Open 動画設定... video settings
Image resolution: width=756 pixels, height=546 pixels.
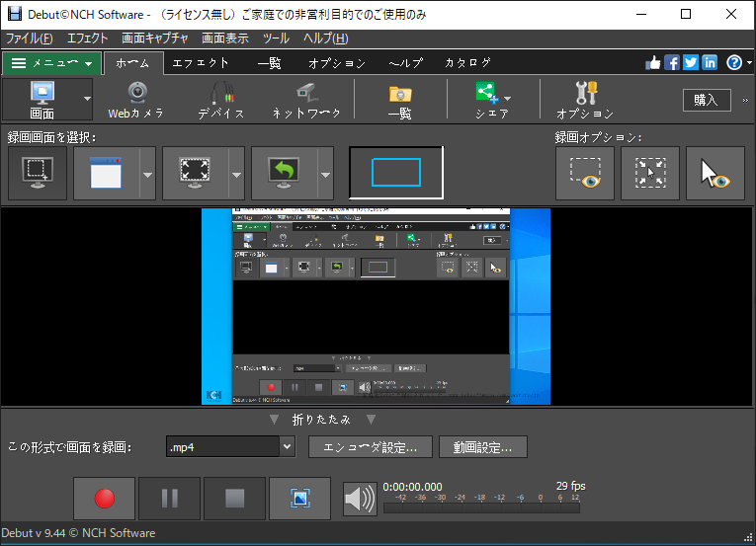point(483,447)
